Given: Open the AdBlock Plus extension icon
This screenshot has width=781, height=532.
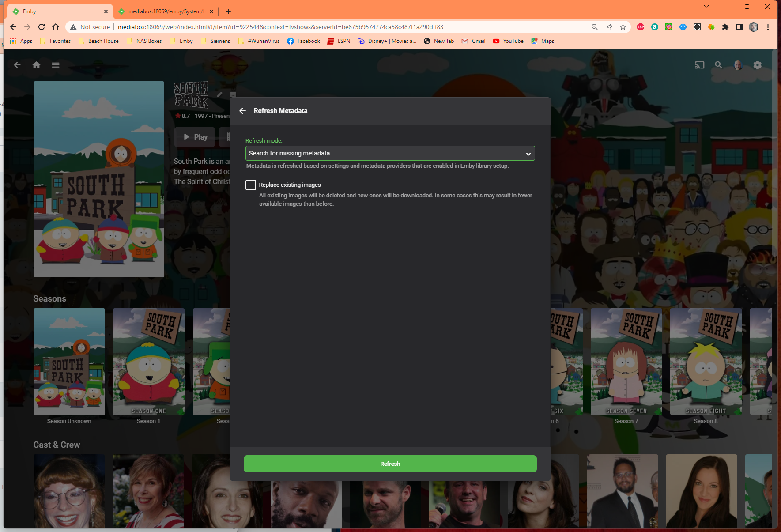Looking at the screenshot, I should click(x=641, y=27).
